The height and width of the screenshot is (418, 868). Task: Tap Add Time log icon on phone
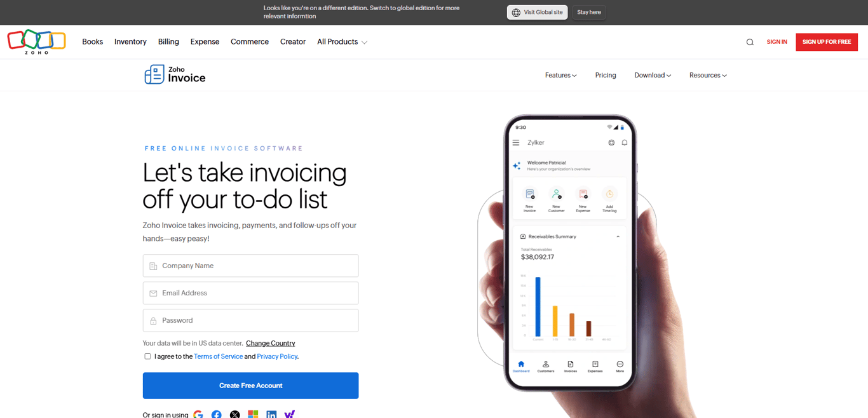[609, 194]
